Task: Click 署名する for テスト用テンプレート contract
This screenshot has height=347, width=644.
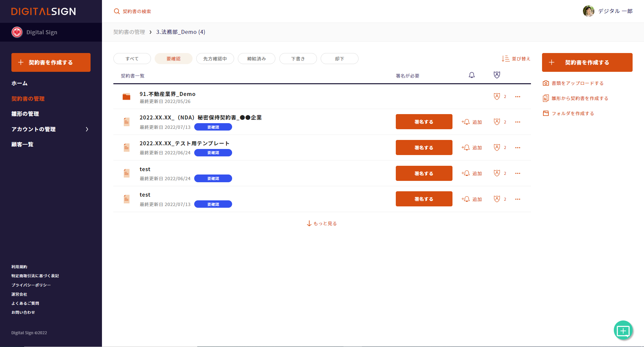Action: (424, 148)
